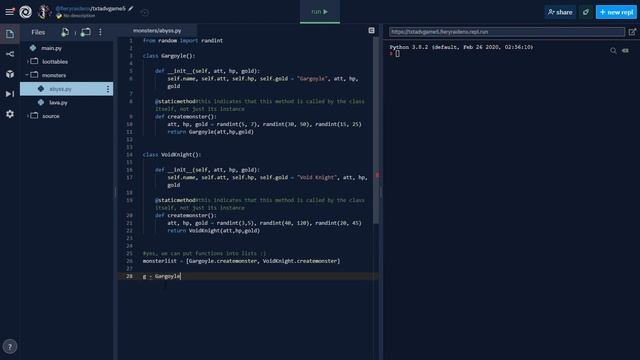Add a new folder icon
The width and height of the screenshot is (640, 360).
click(85, 32)
